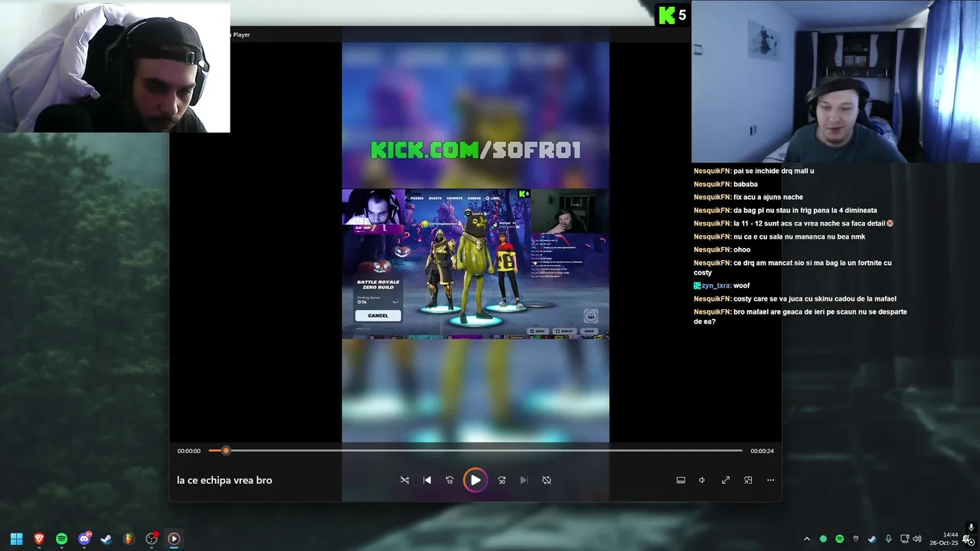Viewport: 980px width, 551px height.
Task: Click the seek bar thumb
Action: click(225, 451)
